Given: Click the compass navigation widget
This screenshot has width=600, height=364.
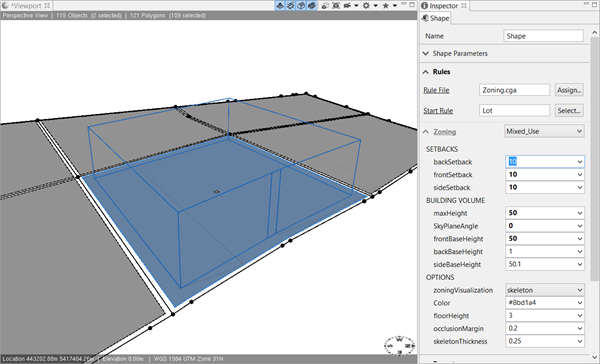Looking at the screenshot, I should coord(399,346).
